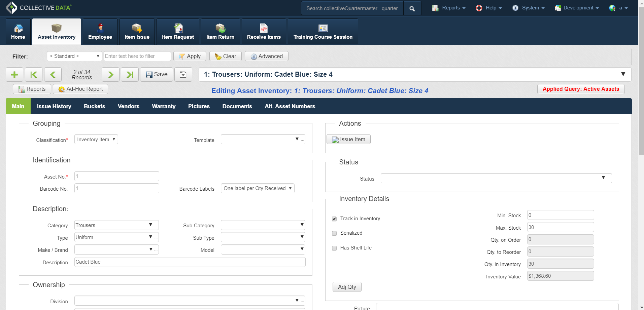Open the System menu
Viewport: 644px width, 310px height.
(x=528, y=8)
